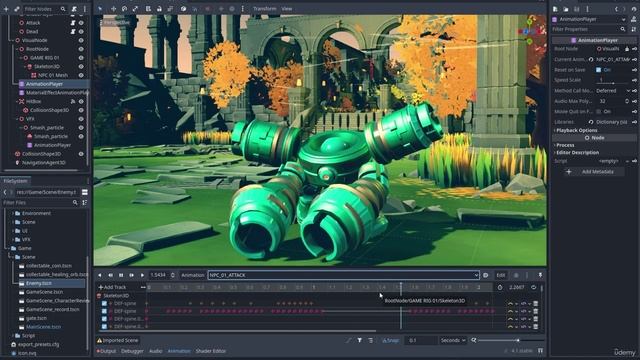Play animation backwards from end
The height and width of the screenshot is (360, 640).
tap(110, 275)
